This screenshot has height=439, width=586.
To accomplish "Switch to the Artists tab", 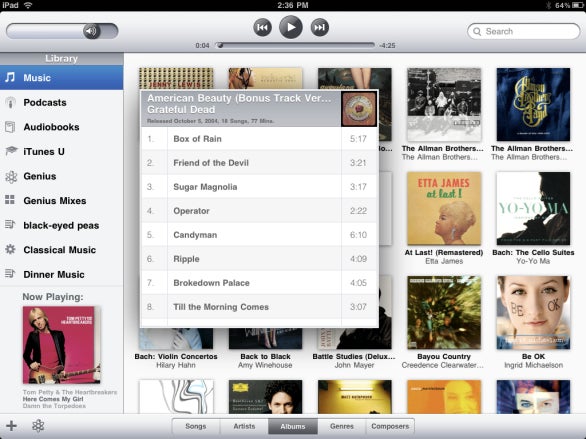I will coord(244,426).
